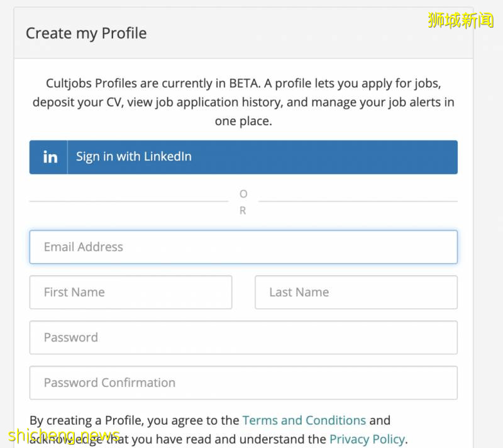Click the "Create my Profile" heading

point(86,33)
